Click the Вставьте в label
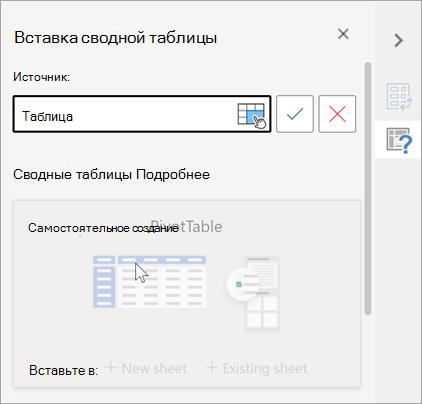422x404 pixels. coord(63,370)
